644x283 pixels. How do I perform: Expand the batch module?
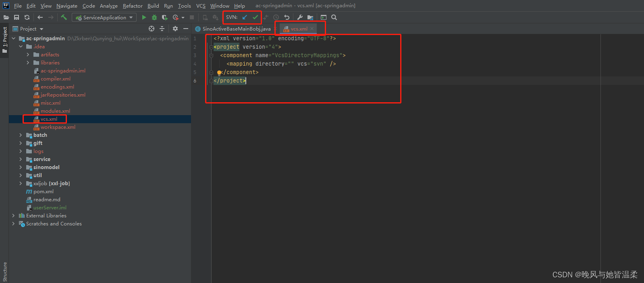point(21,135)
